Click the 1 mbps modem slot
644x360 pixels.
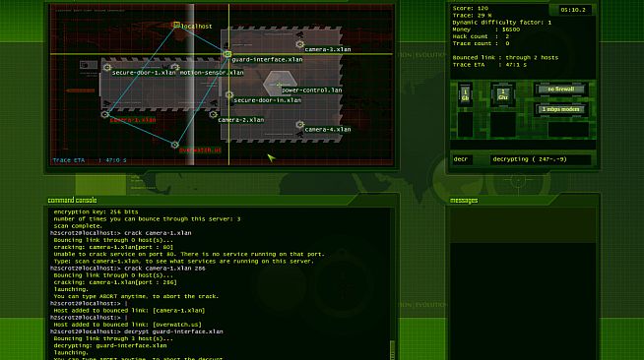coord(561,109)
